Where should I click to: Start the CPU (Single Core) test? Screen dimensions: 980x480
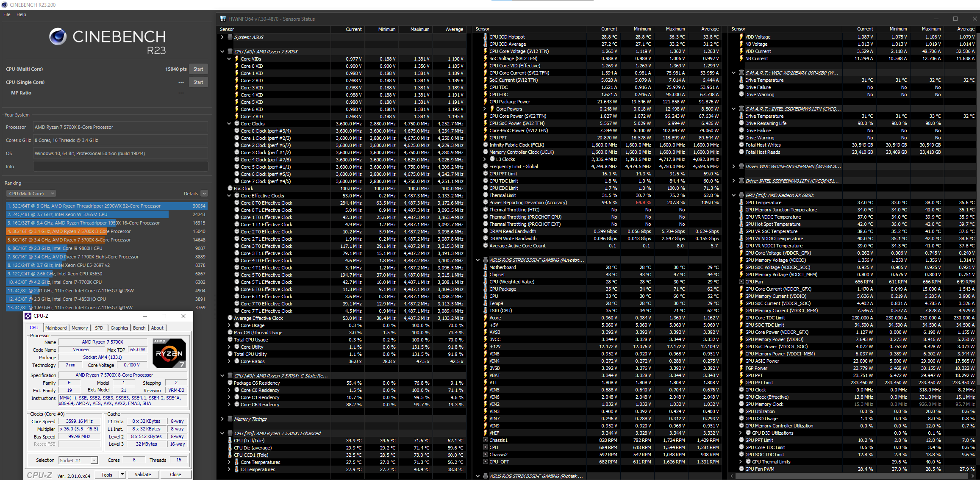tap(198, 82)
